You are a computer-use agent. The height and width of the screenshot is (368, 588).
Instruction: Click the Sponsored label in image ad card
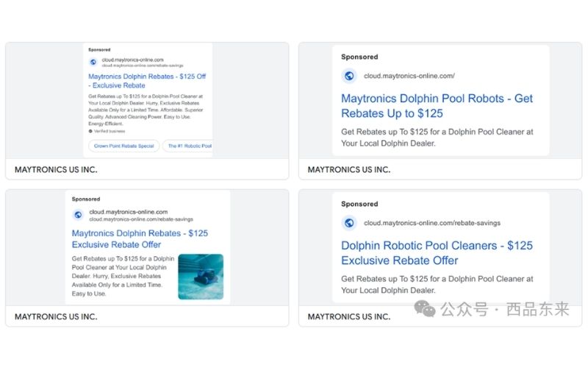(86, 199)
